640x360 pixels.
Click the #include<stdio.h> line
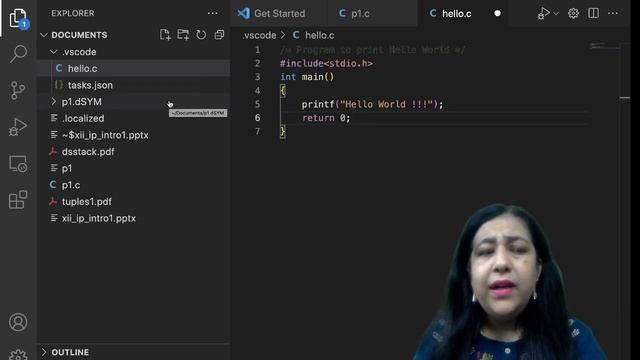coord(326,64)
